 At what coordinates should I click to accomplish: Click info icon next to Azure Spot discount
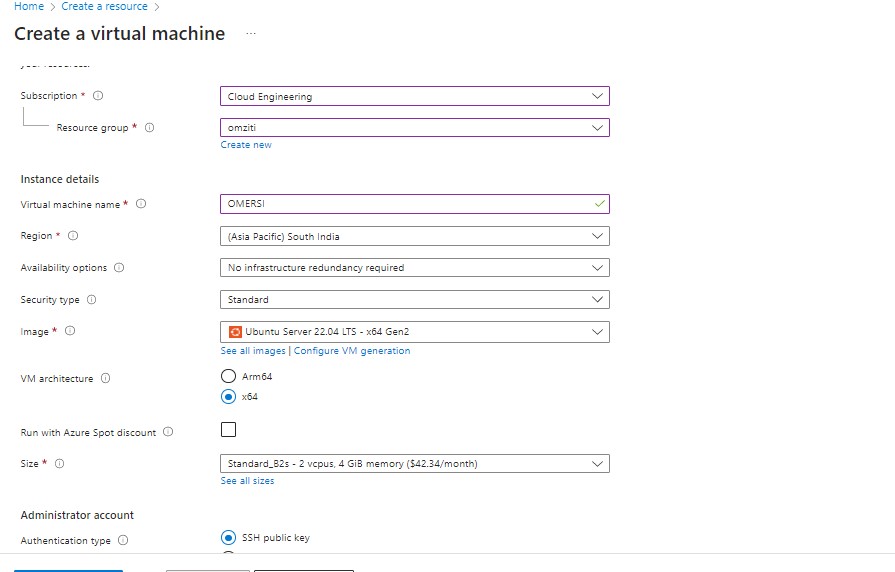[x=168, y=433]
